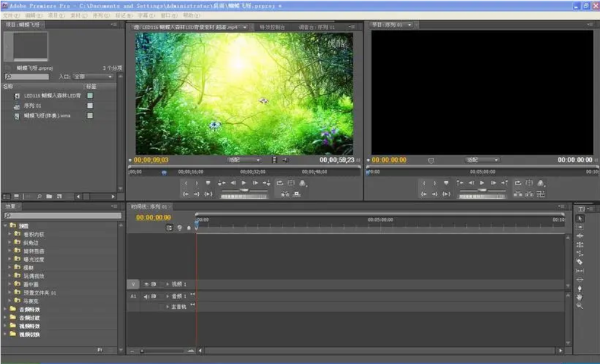Select the Rolling Edit tool
Screen dimensions: 600x364
tap(580, 244)
